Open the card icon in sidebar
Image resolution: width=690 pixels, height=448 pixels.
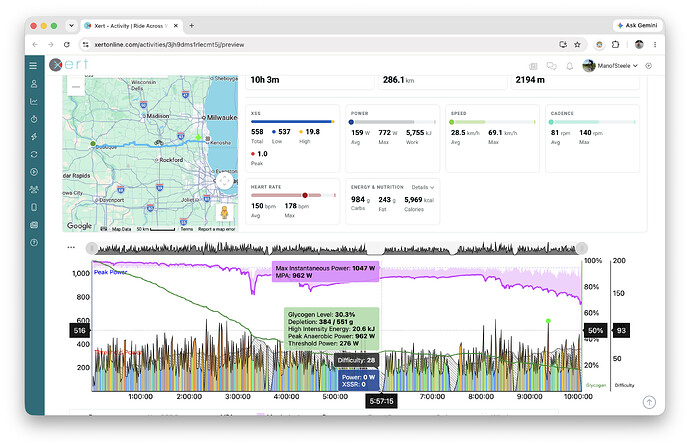(x=34, y=225)
